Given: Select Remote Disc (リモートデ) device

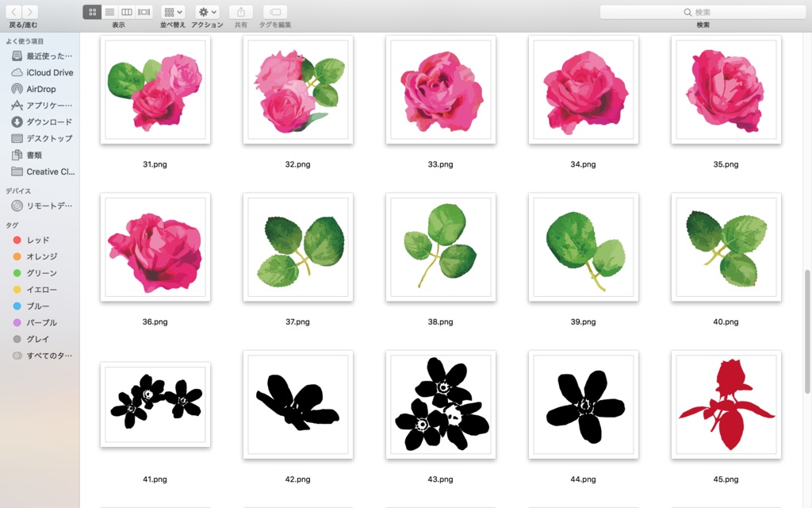Looking at the screenshot, I should point(41,206).
